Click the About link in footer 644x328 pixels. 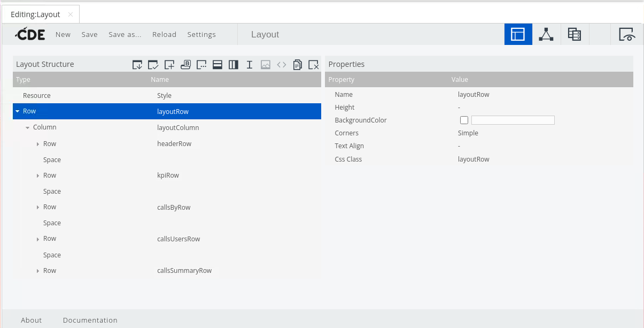(x=31, y=320)
